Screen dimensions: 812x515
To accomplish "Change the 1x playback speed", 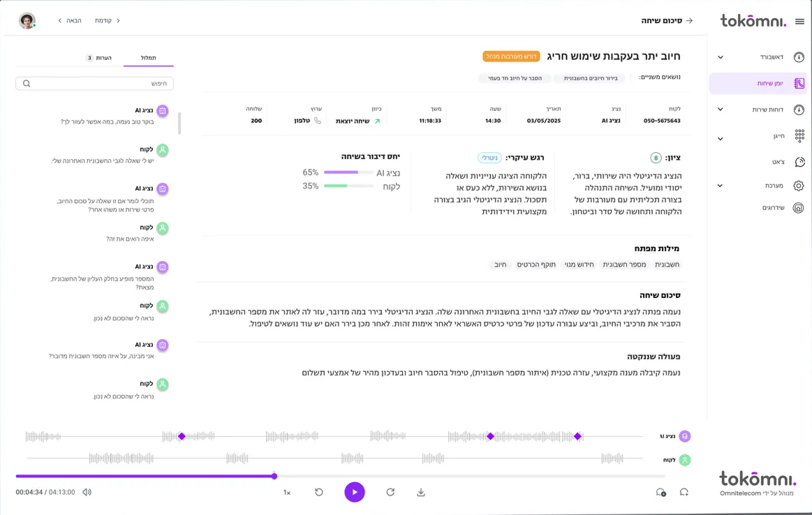I will 287,493.
